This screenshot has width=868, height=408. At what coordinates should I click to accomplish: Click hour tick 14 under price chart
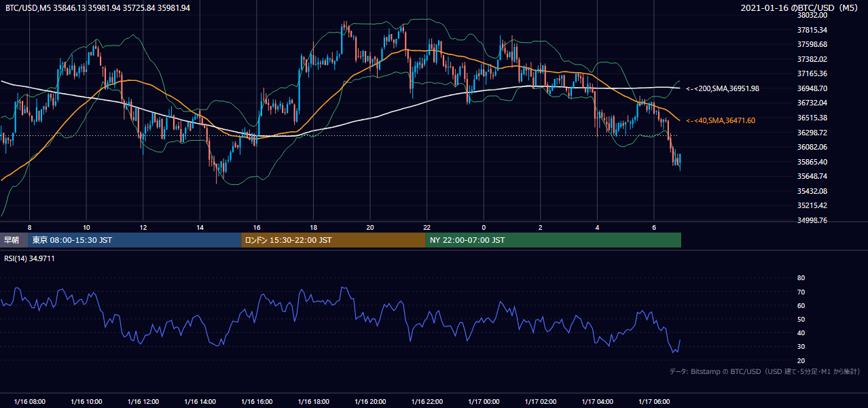coord(200,227)
